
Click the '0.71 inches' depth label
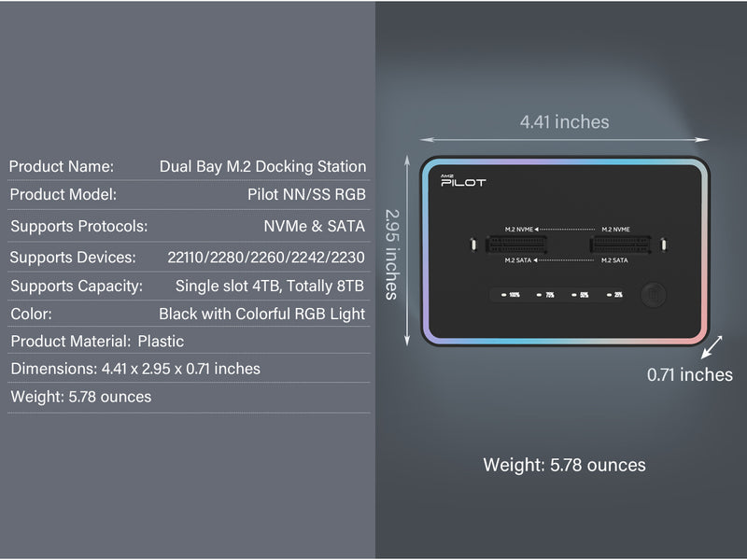[x=690, y=375]
